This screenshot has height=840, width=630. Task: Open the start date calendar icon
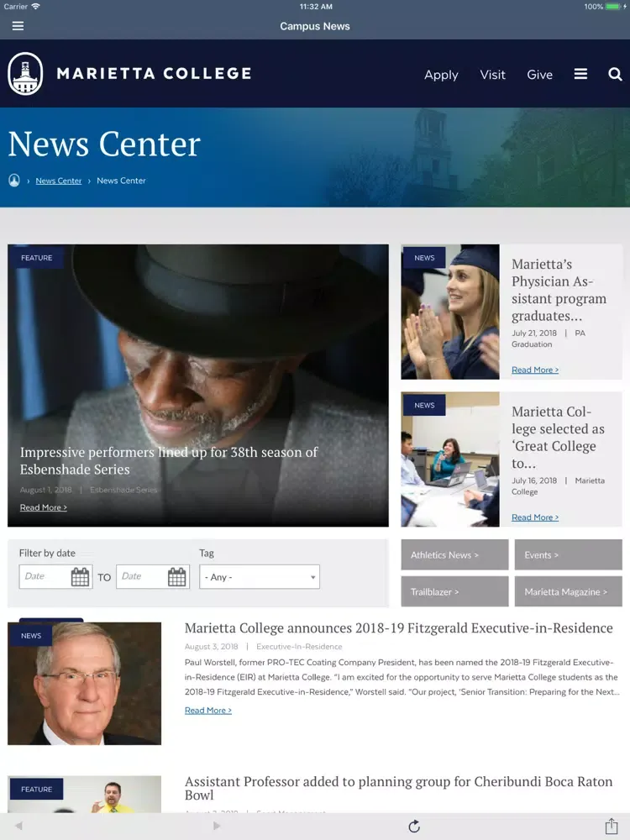pos(81,577)
